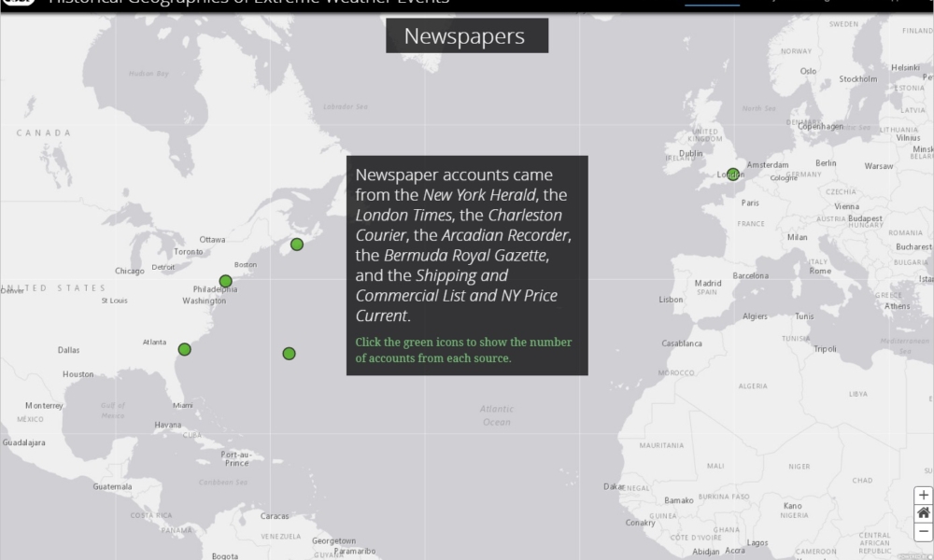Click the Madrid label on map
Image resolution: width=934 pixels, height=560 pixels.
(708, 283)
